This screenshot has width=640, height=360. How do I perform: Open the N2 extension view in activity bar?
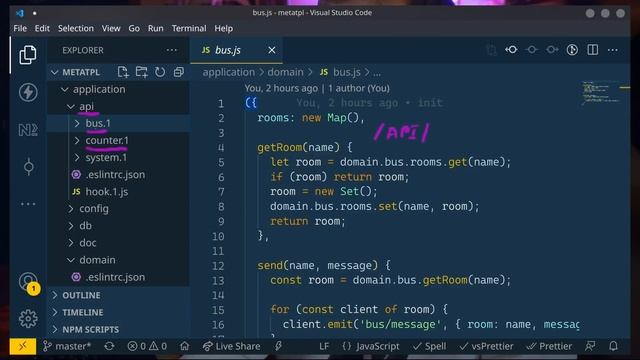point(28,130)
